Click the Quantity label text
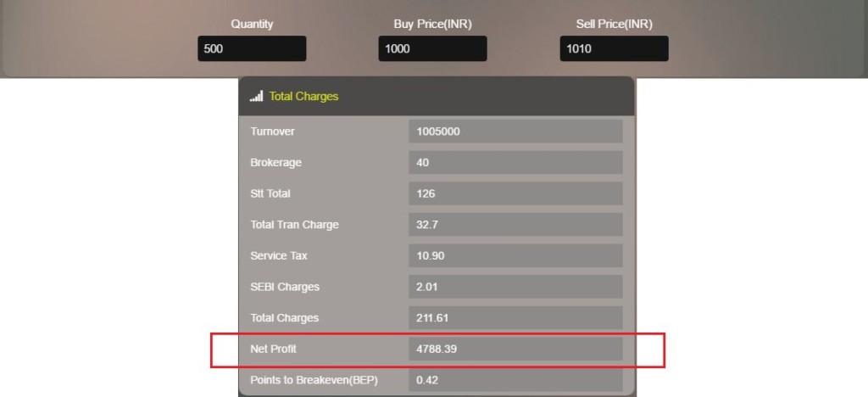The width and height of the screenshot is (868, 397). [252, 24]
